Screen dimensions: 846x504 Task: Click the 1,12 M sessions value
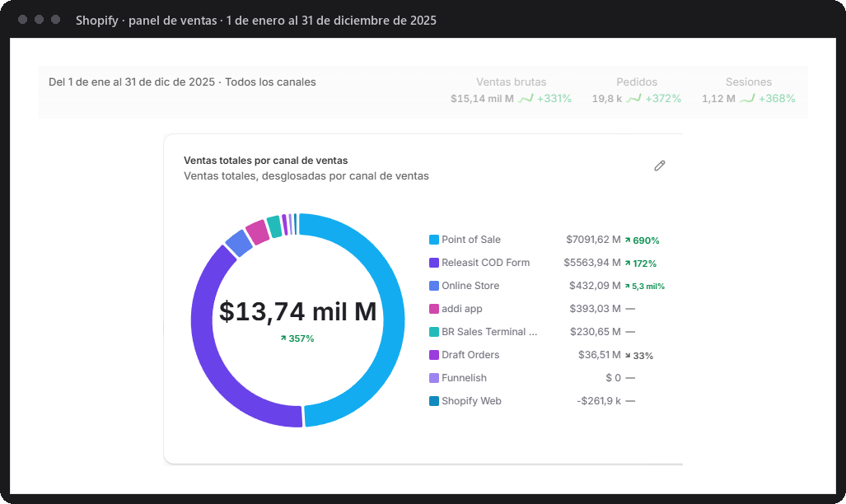tap(718, 99)
